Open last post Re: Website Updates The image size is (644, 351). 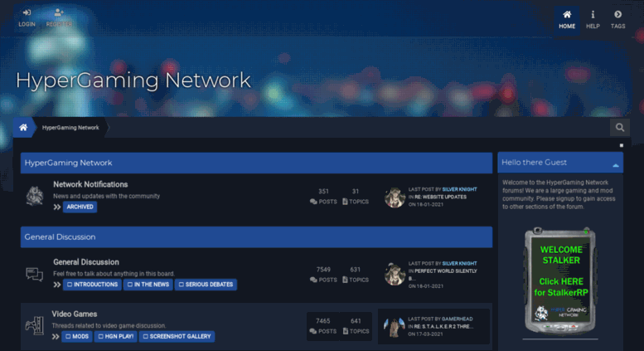click(440, 197)
